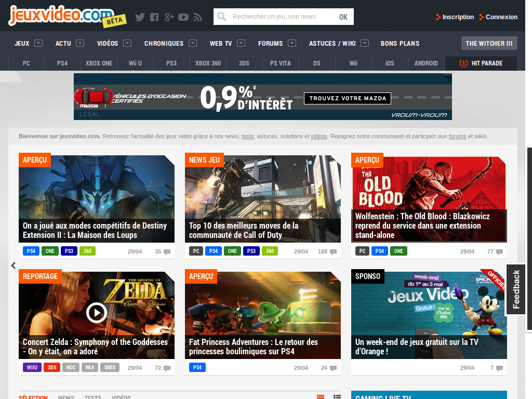The width and height of the screenshot is (532, 399).
Task: Expand the ASTUCES / WIKI dropdown arrow
Action: point(365,43)
